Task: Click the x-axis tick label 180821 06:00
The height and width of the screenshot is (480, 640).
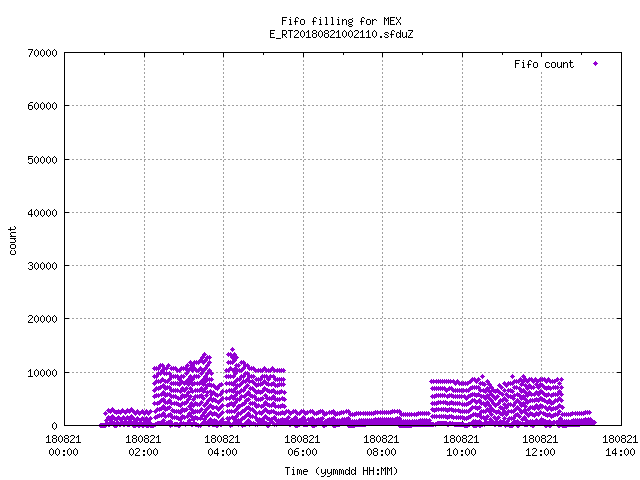Action: pyautogui.click(x=302, y=446)
